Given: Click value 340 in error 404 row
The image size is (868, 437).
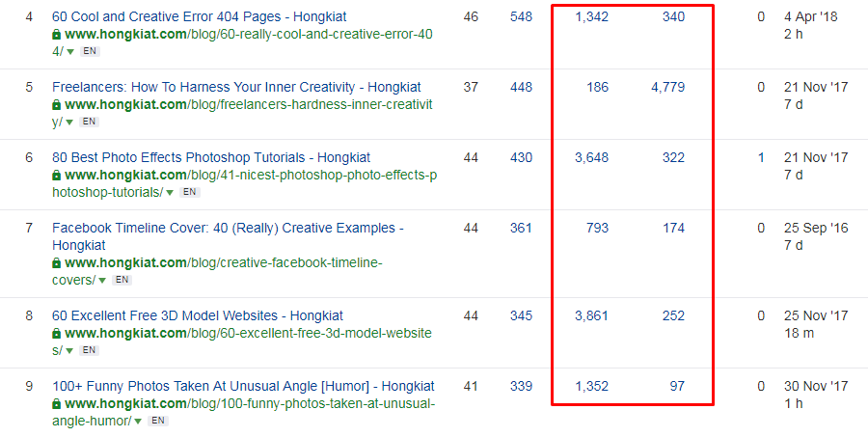Looking at the screenshot, I should click(x=674, y=16).
